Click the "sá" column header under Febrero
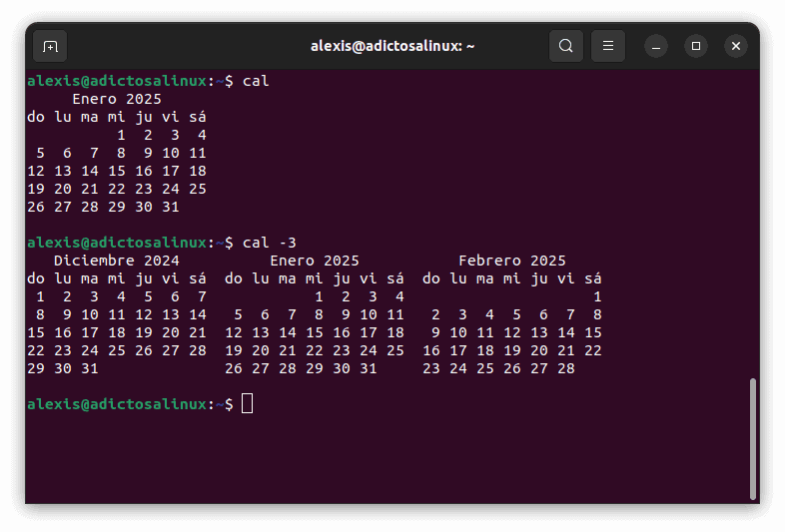The image size is (785, 532). click(593, 278)
